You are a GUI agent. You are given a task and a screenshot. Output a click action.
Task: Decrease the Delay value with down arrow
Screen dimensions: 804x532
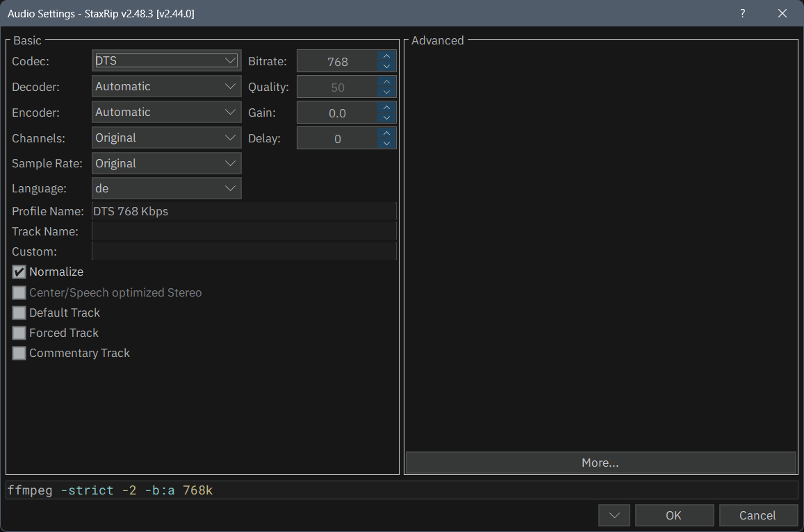tap(386, 143)
